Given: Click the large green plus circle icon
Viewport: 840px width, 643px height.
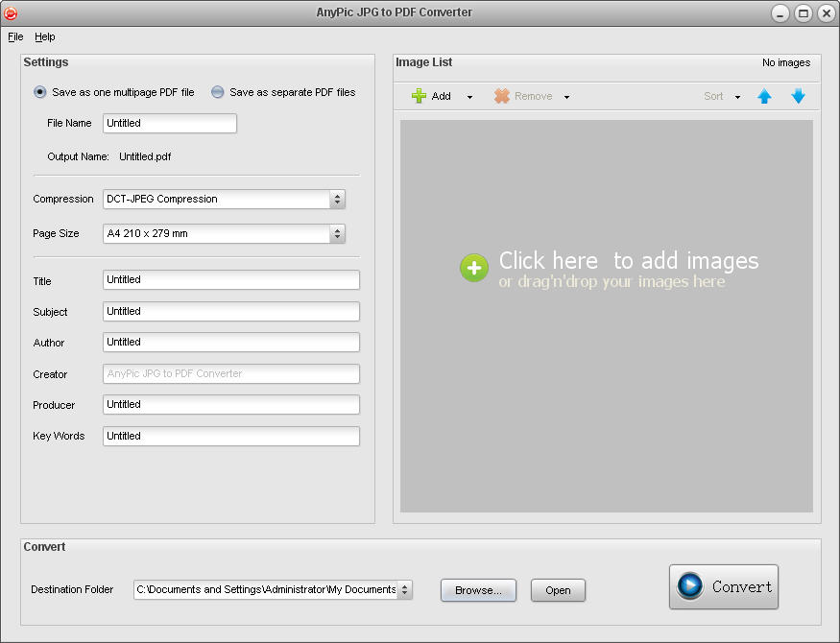Looking at the screenshot, I should click(474, 268).
